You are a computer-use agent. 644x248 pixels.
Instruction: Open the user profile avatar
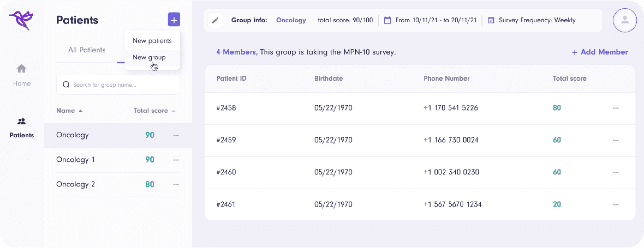tap(625, 20)
